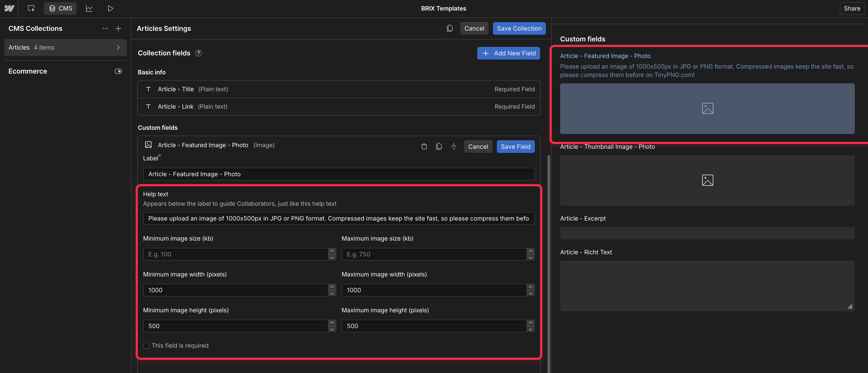
Task: Open the CMS tab in top bar
Action: 60,8
